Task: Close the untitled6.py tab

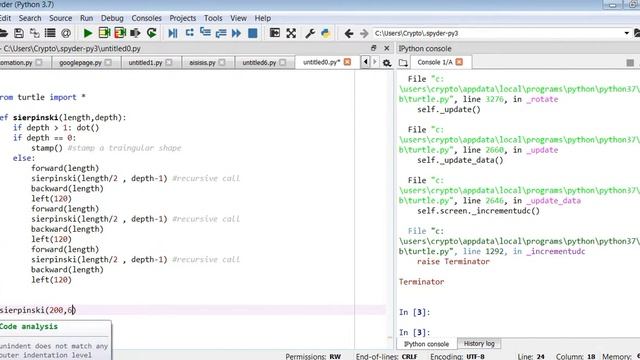Action: tap(283, 62)
